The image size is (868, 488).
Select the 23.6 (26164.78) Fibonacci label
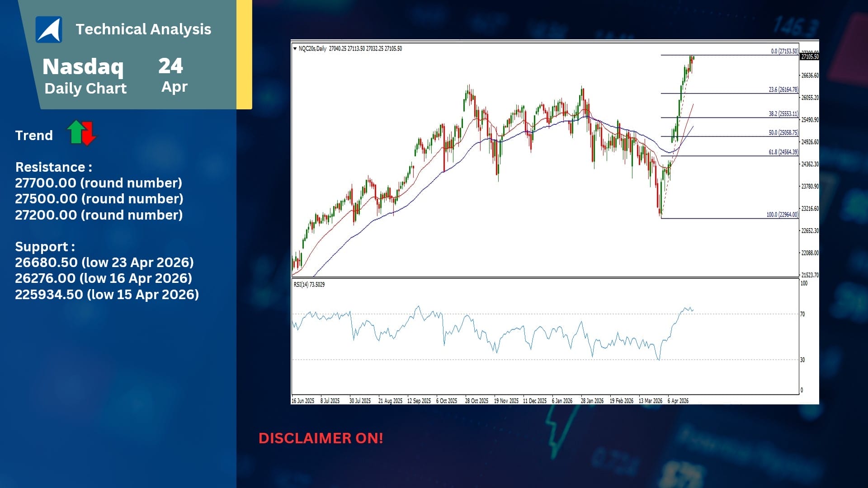(783, 89)
